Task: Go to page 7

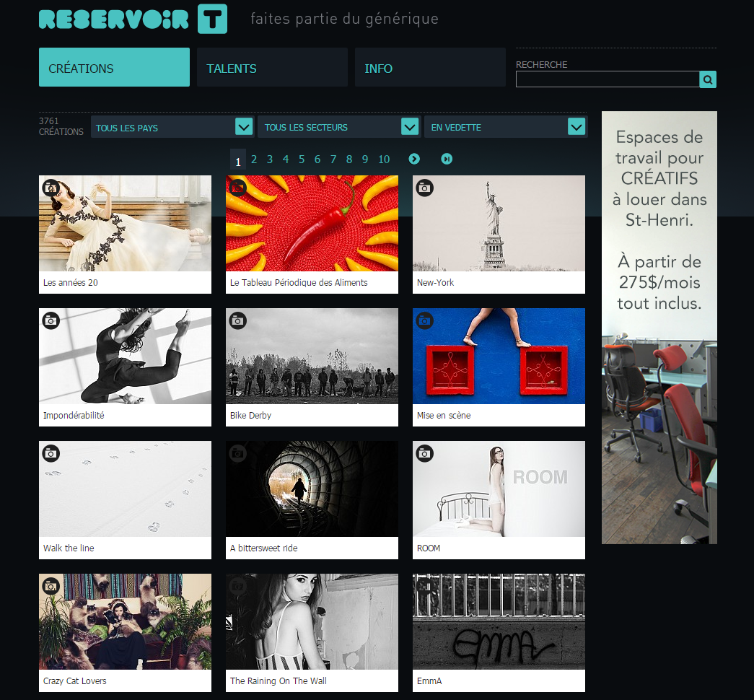Action: (x=333, y=159)
